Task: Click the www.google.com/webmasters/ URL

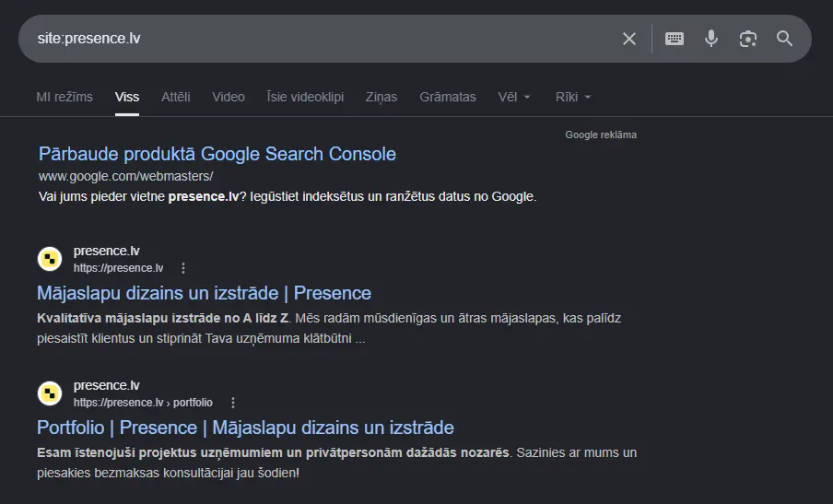Action: 126,176
